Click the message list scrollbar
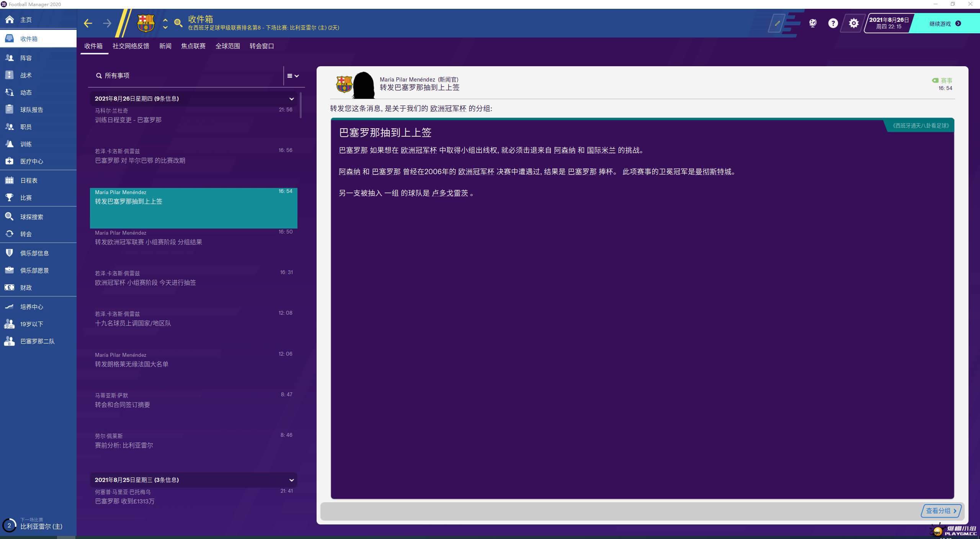Image resolution: width=980 pixels, height=539 pixels. [301, 106]
